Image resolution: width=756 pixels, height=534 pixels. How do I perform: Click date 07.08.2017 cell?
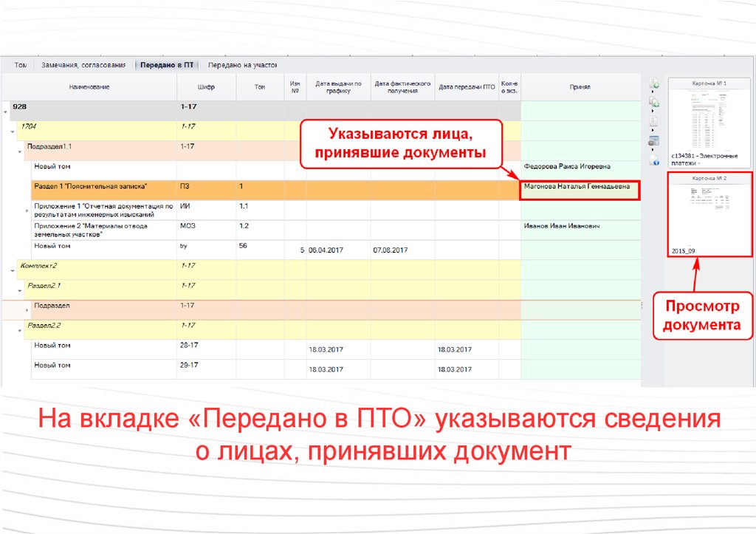tap(402, 250)
